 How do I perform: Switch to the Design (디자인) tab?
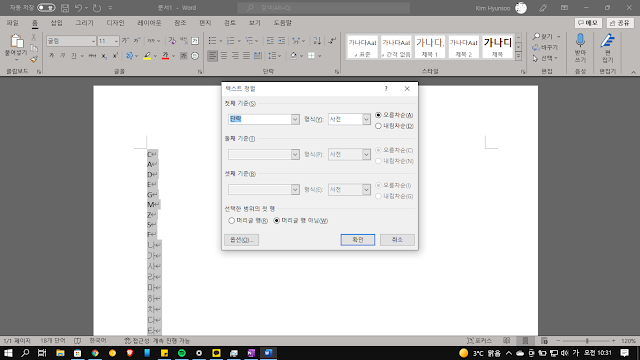[115, 23]
